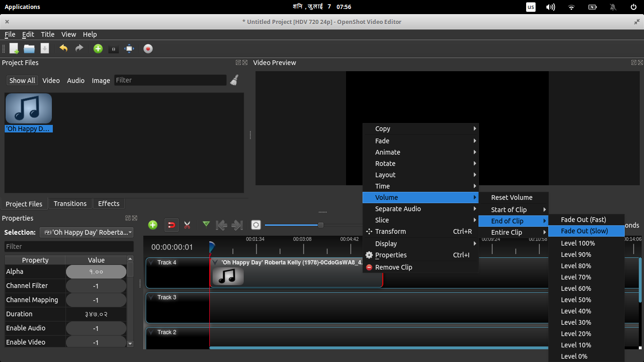
Task: Choose Remove Clip
Action: 421,267
